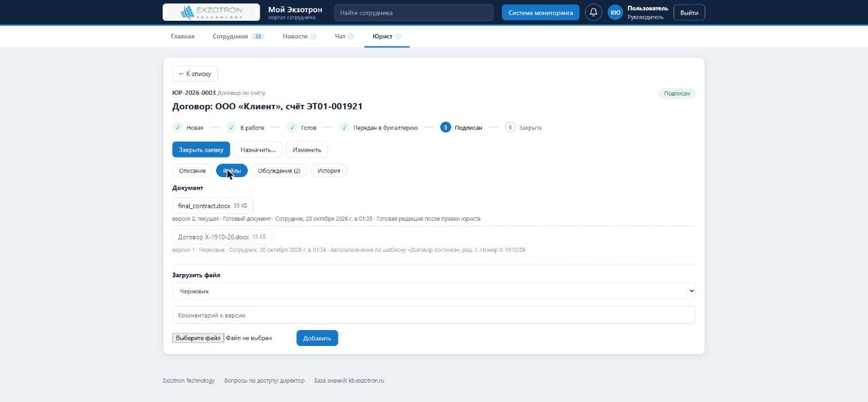Click the step 5 Подписан circle
This screenshot has height=402, width=868.
tap(446, 127)
